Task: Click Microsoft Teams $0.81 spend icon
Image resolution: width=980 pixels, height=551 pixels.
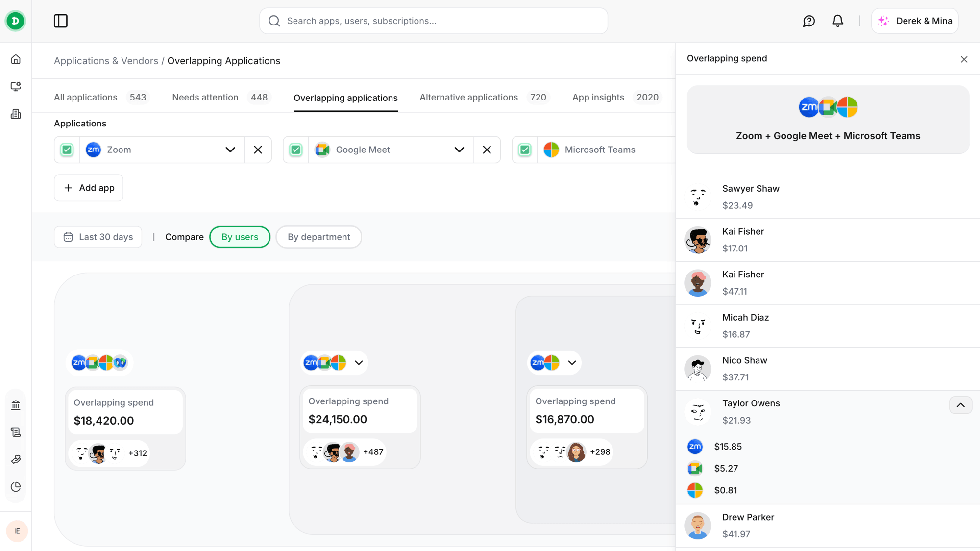Action: pos(695,490)
